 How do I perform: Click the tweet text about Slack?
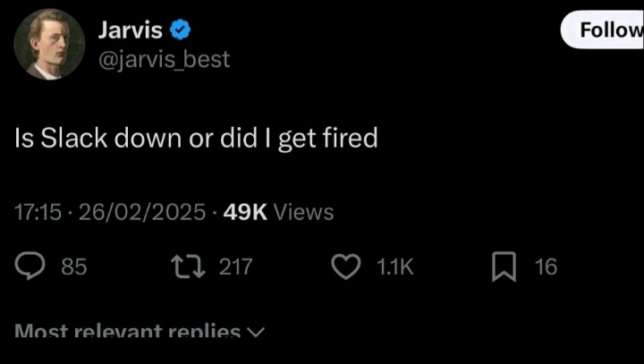pyautogui.click(x=196, y=139)
